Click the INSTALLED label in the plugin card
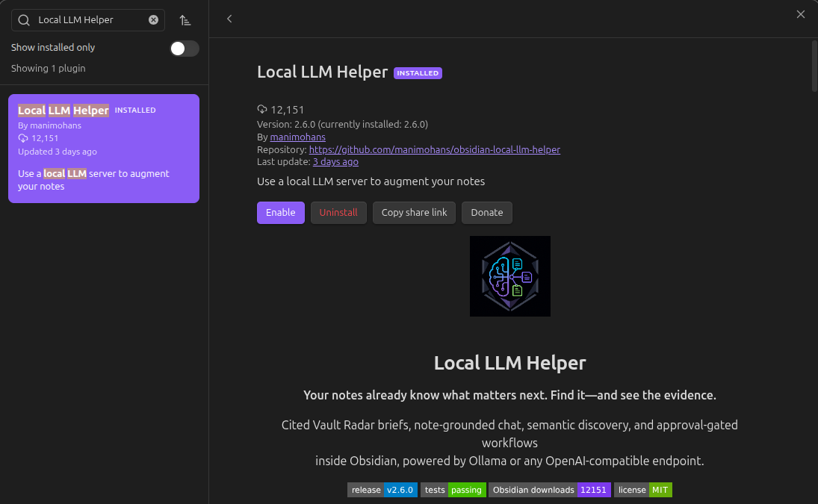The image size is (818, 504). click(135, 111)
